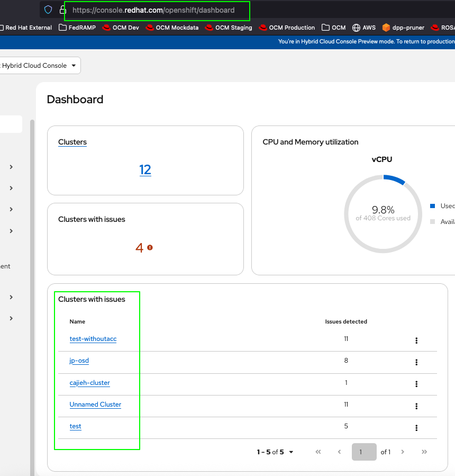Open kebab menu for Unnamed Cluster row
The width and height of the screenshot is (455, 476).
pyautogui.click(x=416, y=406)
